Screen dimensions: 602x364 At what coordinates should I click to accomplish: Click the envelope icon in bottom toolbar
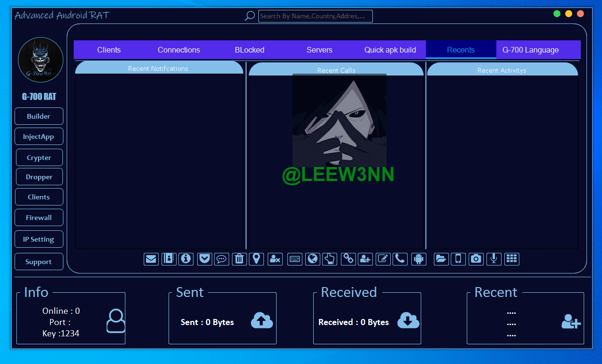151,259
